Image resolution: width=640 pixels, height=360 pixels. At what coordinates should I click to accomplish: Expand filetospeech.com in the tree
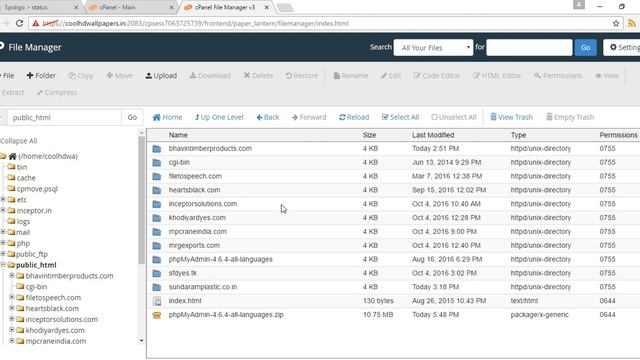click(12, 297)
